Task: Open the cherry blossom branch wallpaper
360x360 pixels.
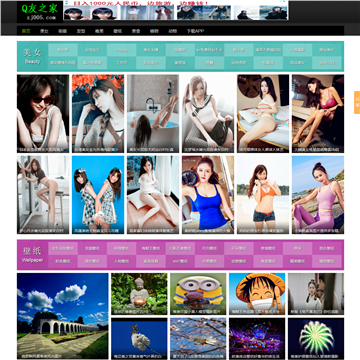Action: pyautogui.click(x=198, y=338)
